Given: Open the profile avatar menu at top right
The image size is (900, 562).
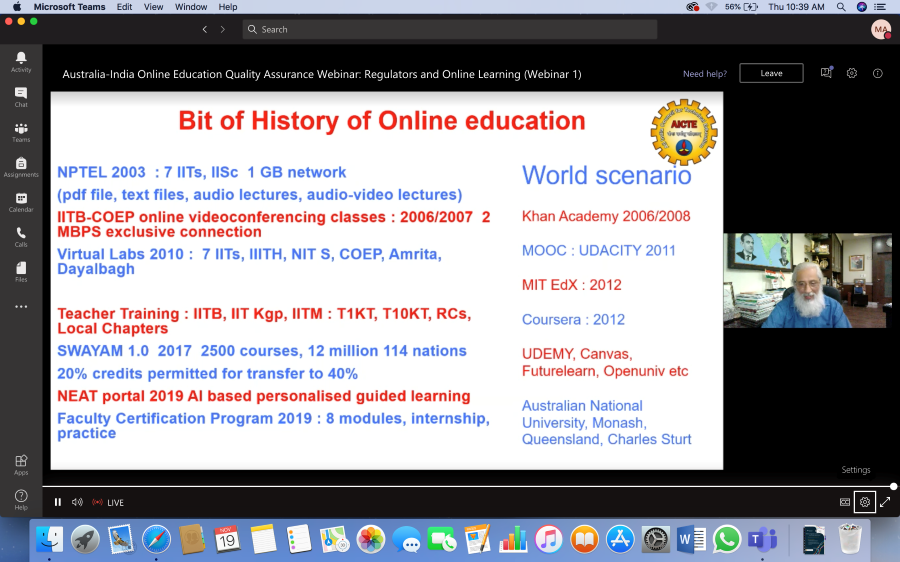Looking at the screenshot, I should [880, 30].
